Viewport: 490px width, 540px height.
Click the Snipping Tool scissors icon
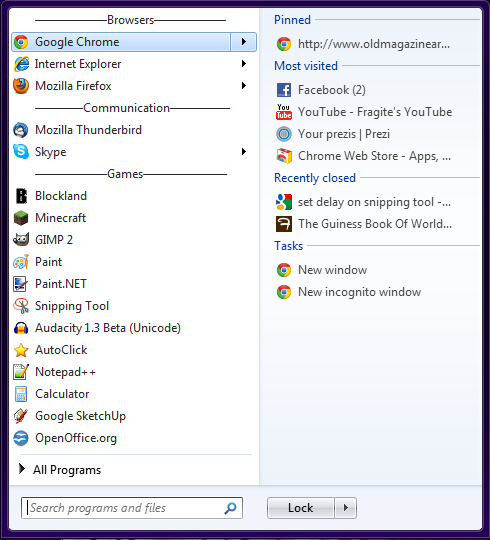21,306
